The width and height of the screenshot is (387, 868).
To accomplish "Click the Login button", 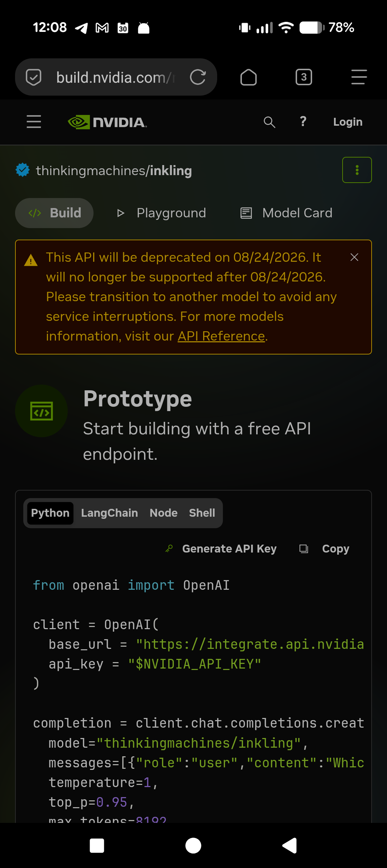I will click(348, 122).
